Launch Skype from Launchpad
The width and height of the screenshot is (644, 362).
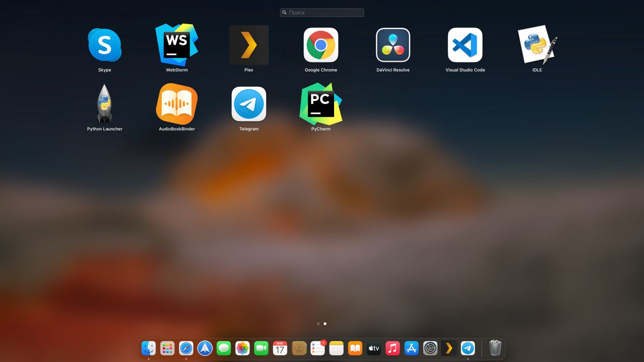point(105,45)
